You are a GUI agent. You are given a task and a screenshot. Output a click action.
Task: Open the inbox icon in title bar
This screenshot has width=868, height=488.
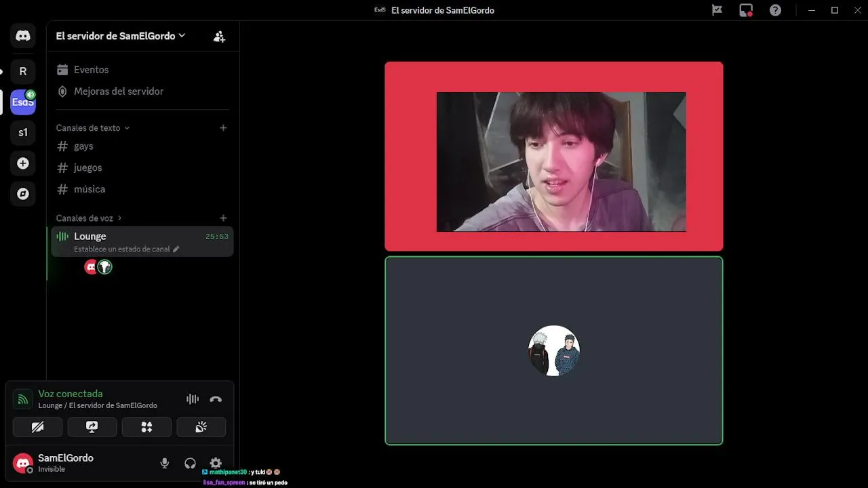tap(746, 10)
